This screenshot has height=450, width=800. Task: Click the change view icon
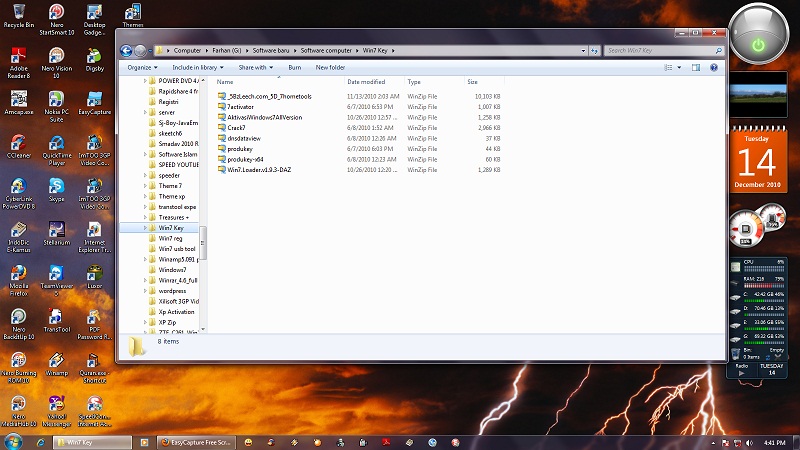click(x=668, y=67)
